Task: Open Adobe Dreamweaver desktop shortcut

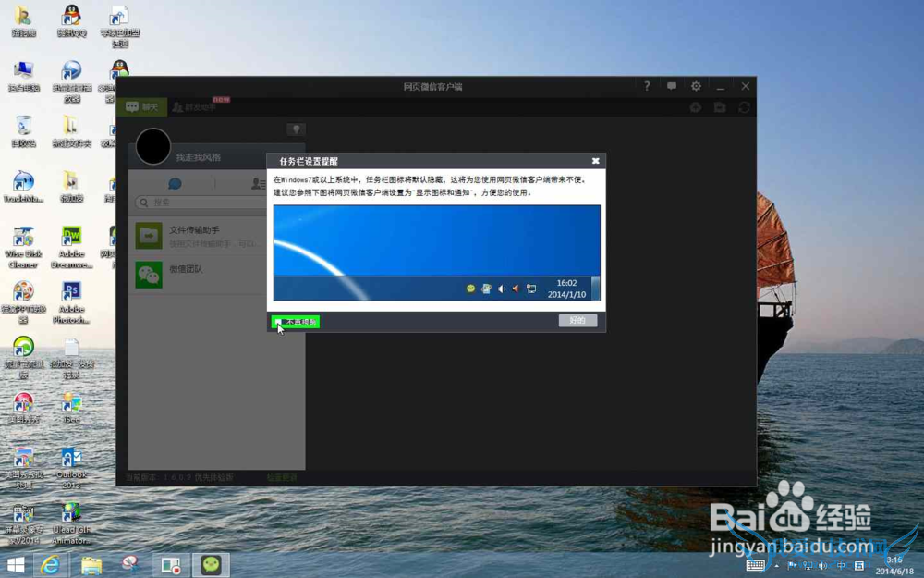Action: [x=71, y=247]
